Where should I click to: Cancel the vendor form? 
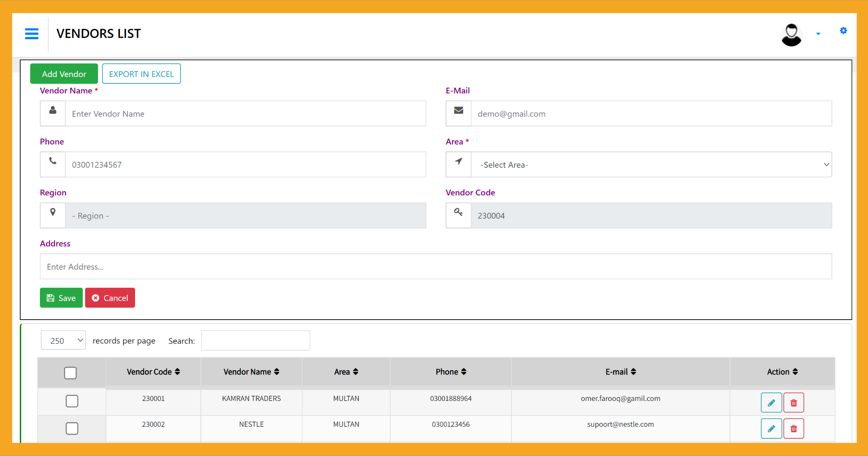click(110, 298)
